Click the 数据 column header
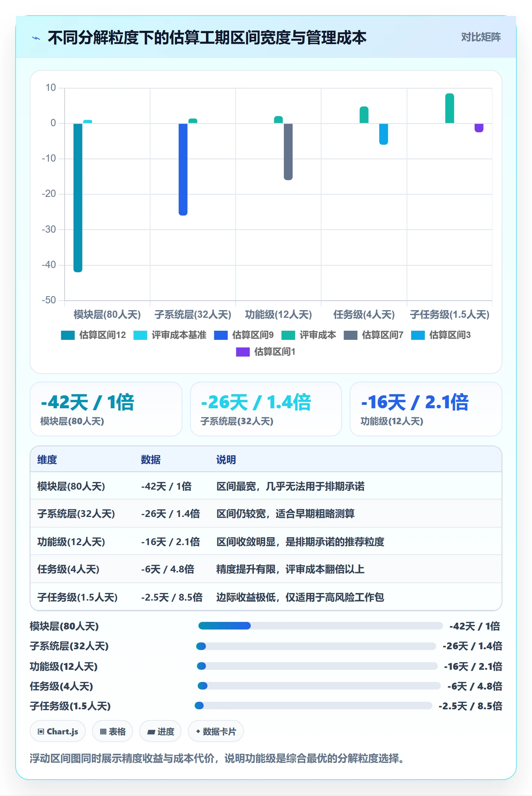This screenshot has height=796, width=532. [151, 460]
